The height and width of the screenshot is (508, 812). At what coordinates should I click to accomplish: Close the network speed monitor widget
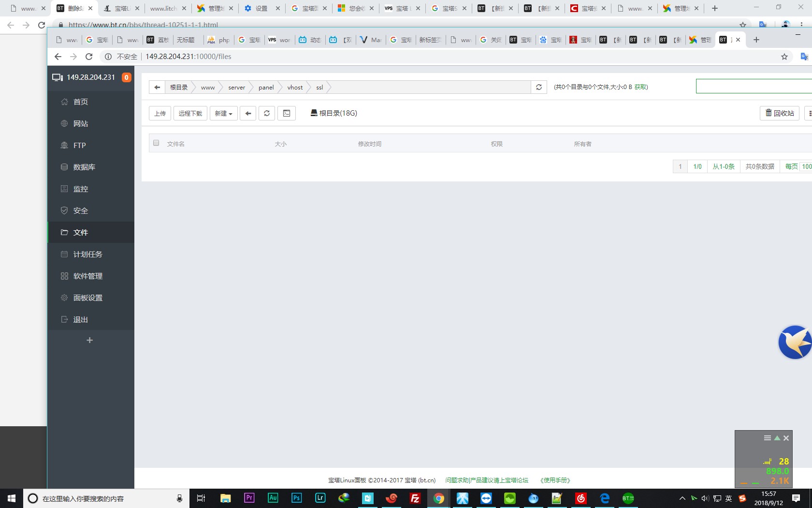pyautogui.click(x=786, y=438)
